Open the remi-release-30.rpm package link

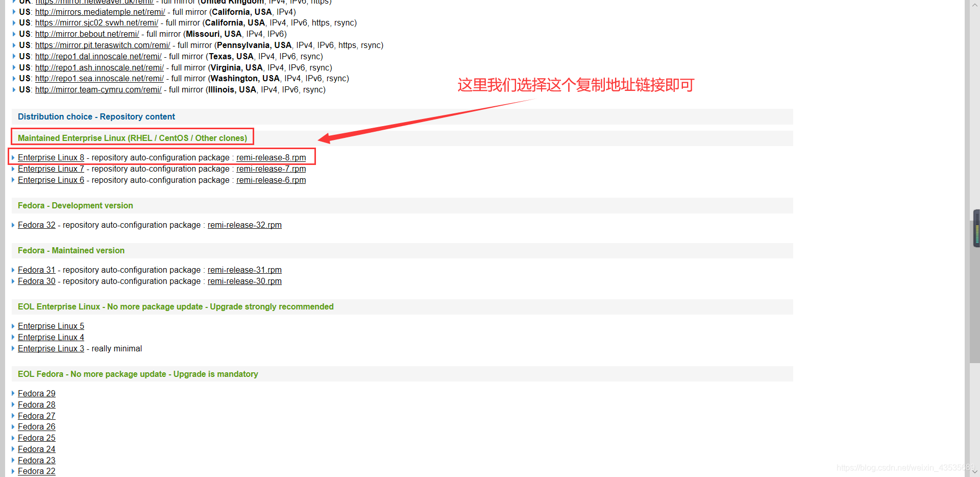click(x=244, y=281)
